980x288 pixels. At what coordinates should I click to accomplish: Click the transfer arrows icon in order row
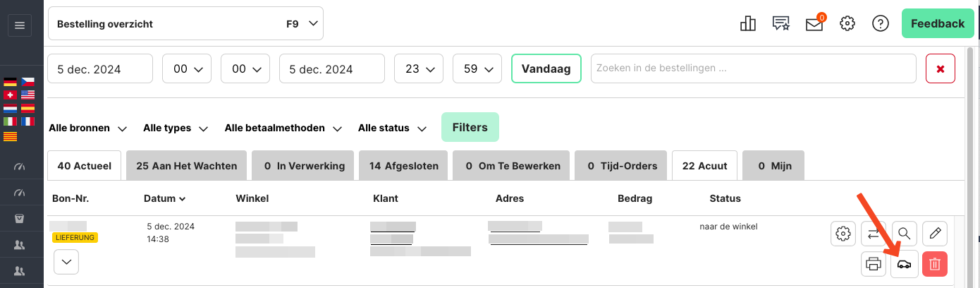pyautogui.click(x=874, y=232)
